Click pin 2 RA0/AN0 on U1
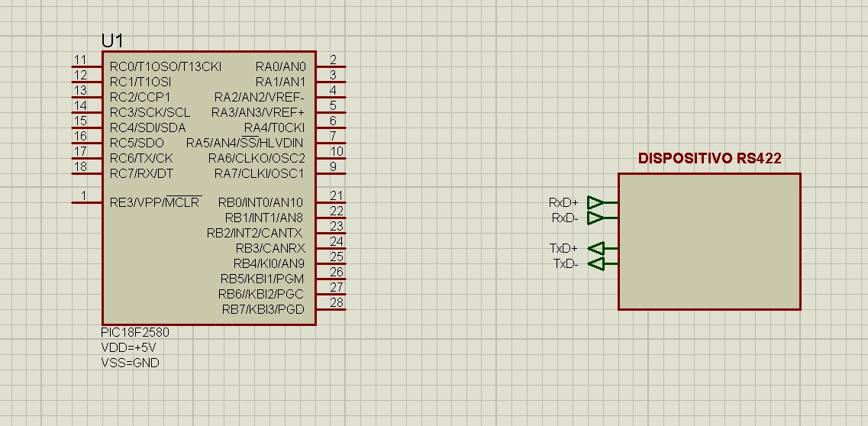This screenshot has width=868, height=426. point(331,67)
